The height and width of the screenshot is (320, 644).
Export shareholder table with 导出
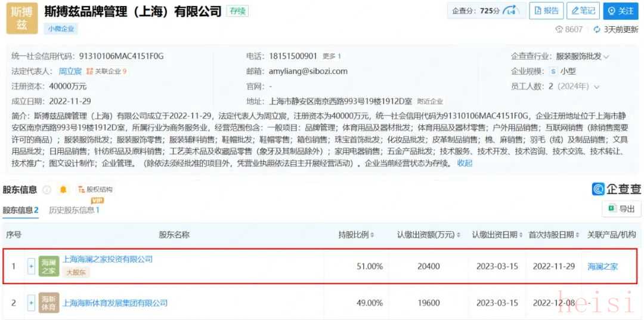click(622, 209)
